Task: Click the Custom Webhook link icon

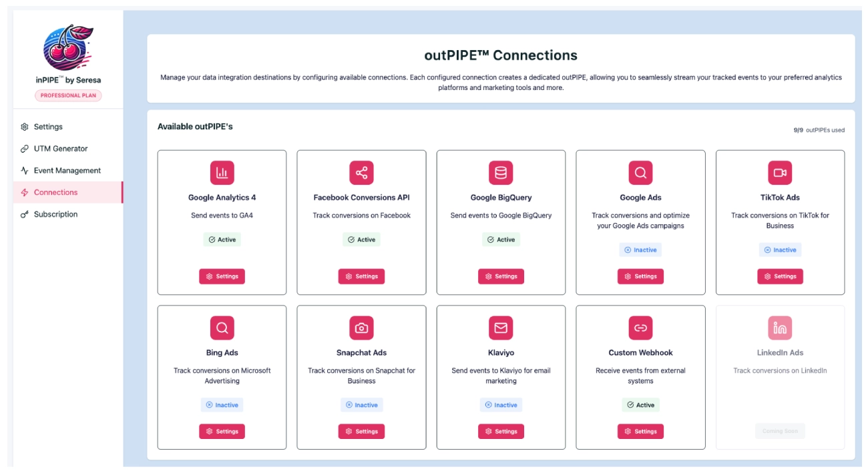Action: pos(640,328)
